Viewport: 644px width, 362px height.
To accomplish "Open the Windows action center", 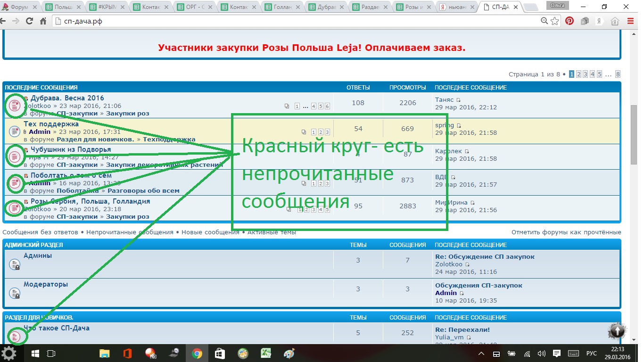I will click(557, 354).
